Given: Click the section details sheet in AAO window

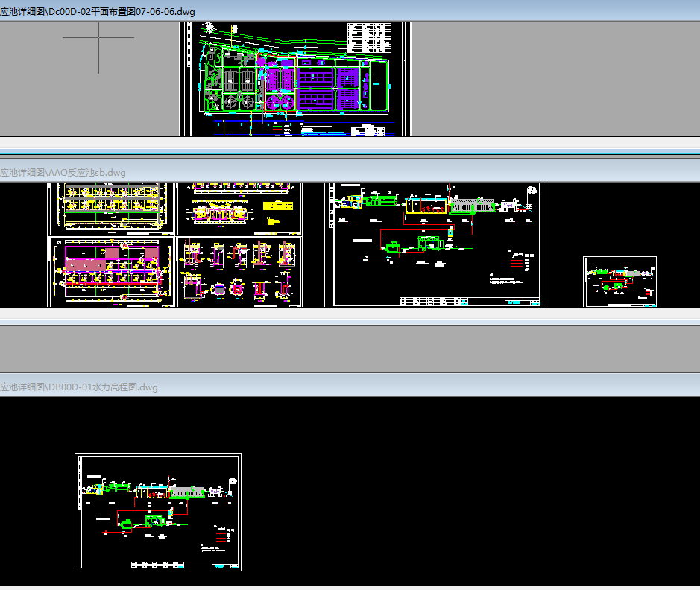Looking at the screenshot, I should click(x=240, y=272).
